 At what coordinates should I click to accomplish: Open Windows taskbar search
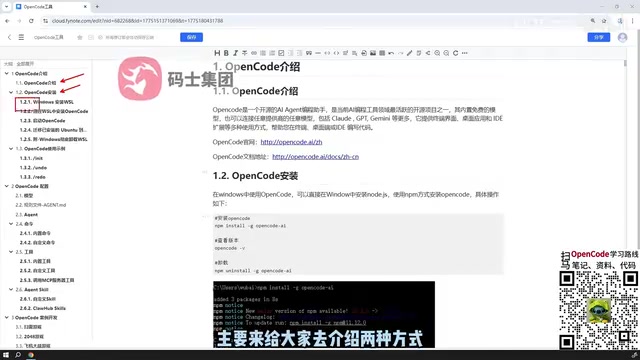(18, 355)
